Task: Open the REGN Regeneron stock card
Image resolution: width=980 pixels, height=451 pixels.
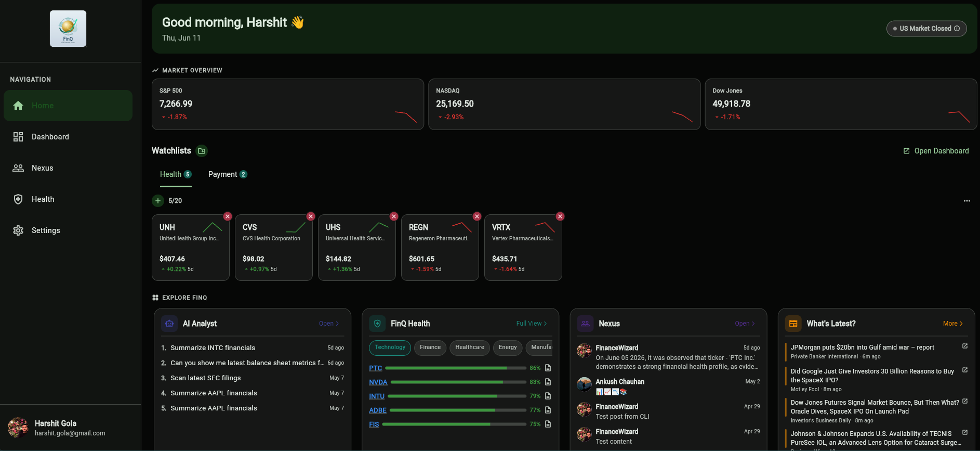Action: click(440, 248)
